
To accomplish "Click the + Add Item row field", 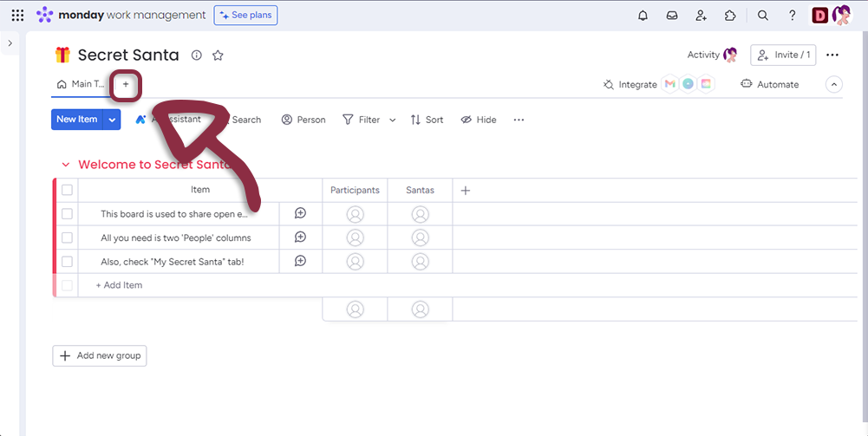I will [x=120, y=285].
